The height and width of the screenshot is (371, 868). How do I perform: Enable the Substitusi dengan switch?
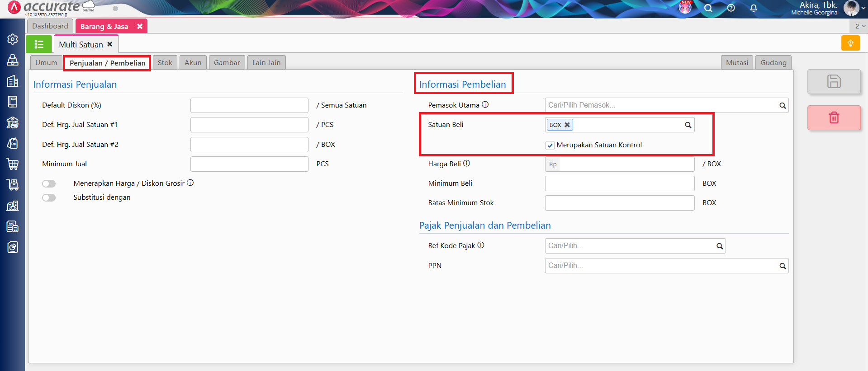[49, 197]
